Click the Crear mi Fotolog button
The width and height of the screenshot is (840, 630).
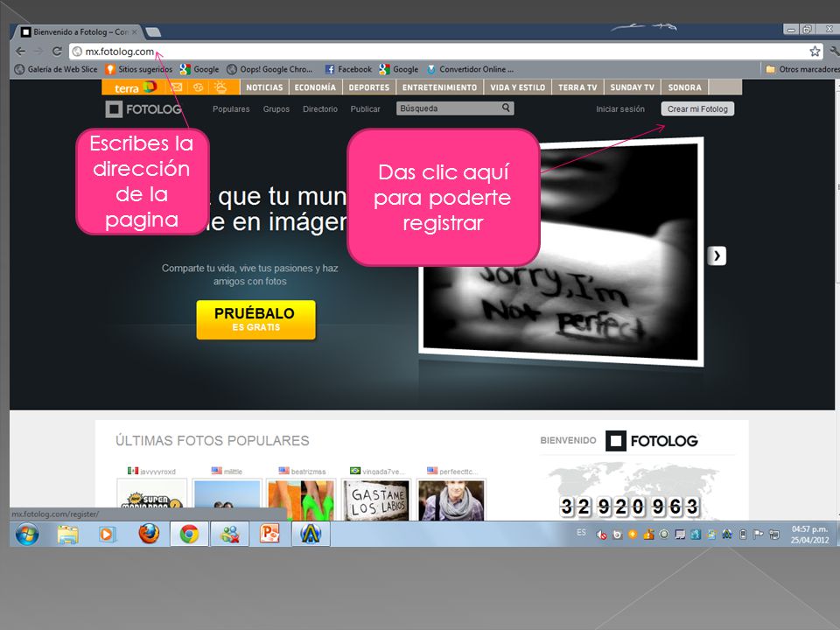coord(697,108)
